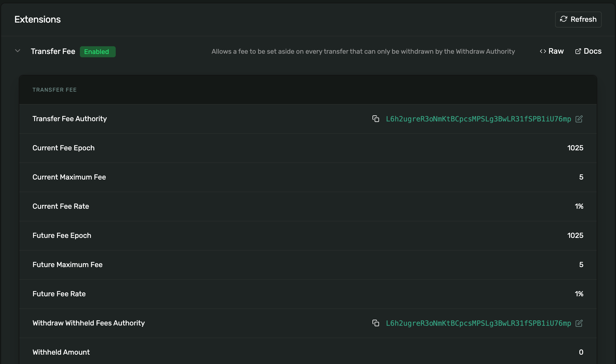Click the Raw code brackets icon

[543, 51]
